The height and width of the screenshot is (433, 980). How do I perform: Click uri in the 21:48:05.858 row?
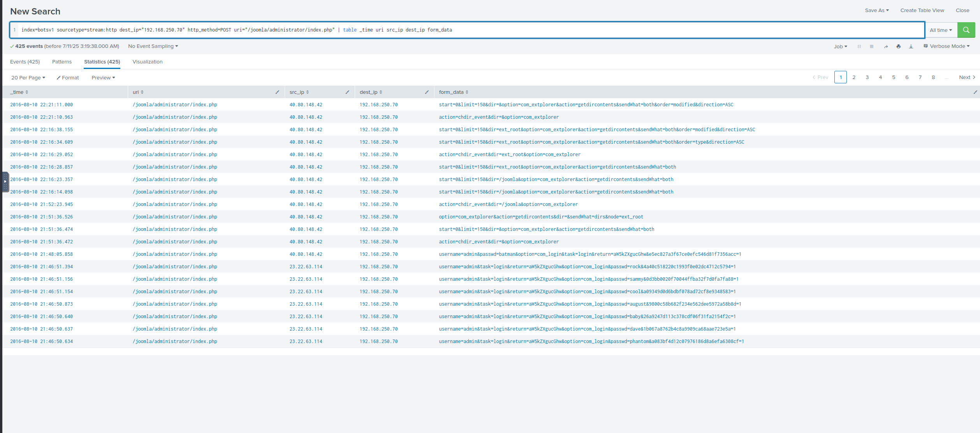[x=175, y=254]
